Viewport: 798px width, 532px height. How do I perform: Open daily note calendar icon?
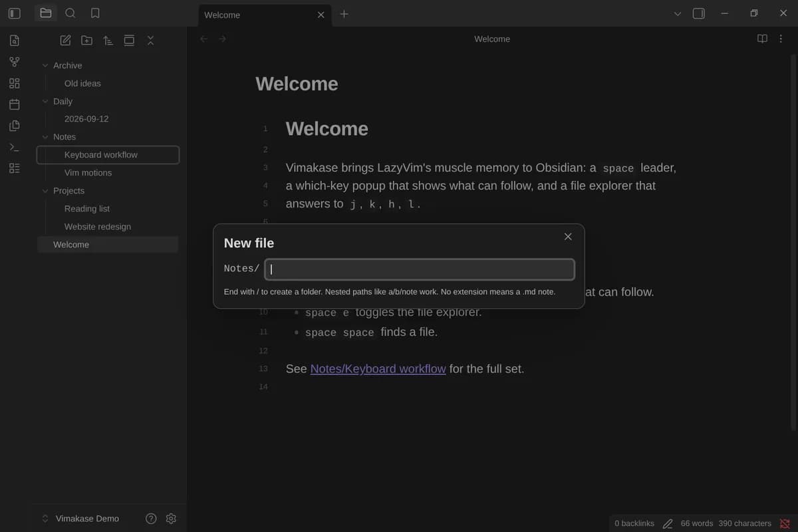[15, 104]
